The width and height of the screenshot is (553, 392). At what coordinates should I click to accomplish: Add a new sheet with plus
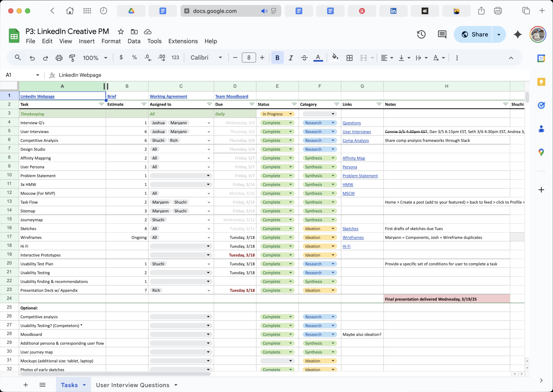26,385
